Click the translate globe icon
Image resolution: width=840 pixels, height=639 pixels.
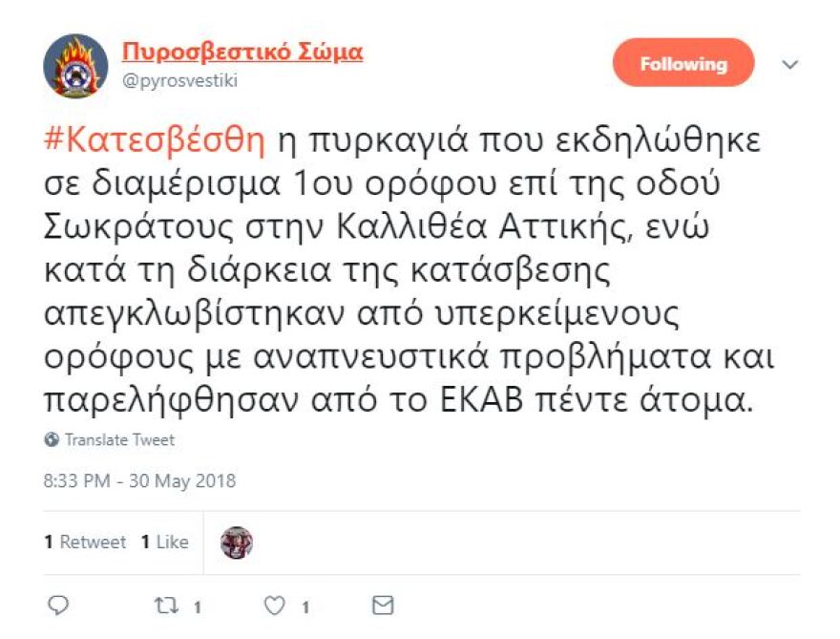point(52,440)
